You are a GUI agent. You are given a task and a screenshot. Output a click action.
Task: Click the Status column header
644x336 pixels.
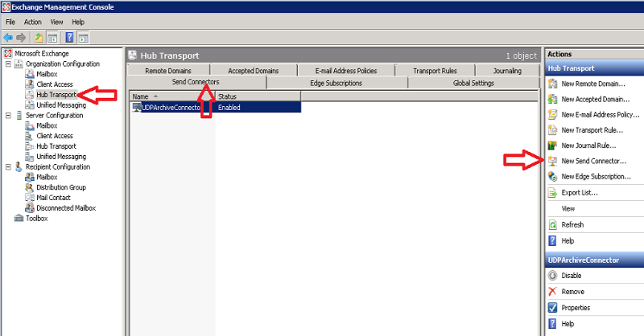tap(258, 96)
